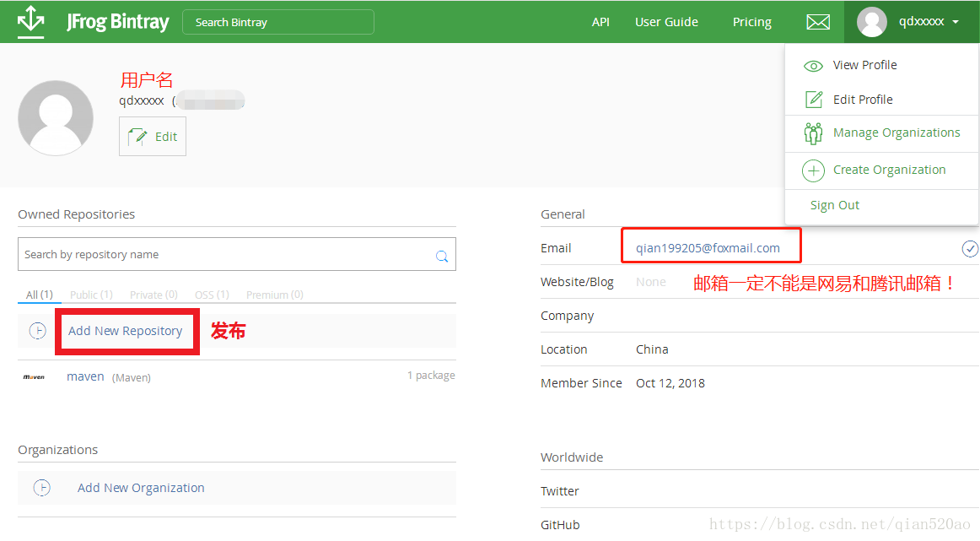The image size is (980, 541).
Task: Click the JFrog Bintray download arrow logo
Action: pyautogui.click(x=30, y=22)
